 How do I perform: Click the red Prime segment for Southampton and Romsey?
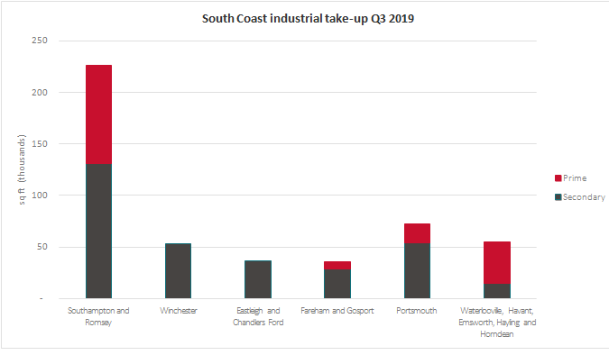coord(98,114)
